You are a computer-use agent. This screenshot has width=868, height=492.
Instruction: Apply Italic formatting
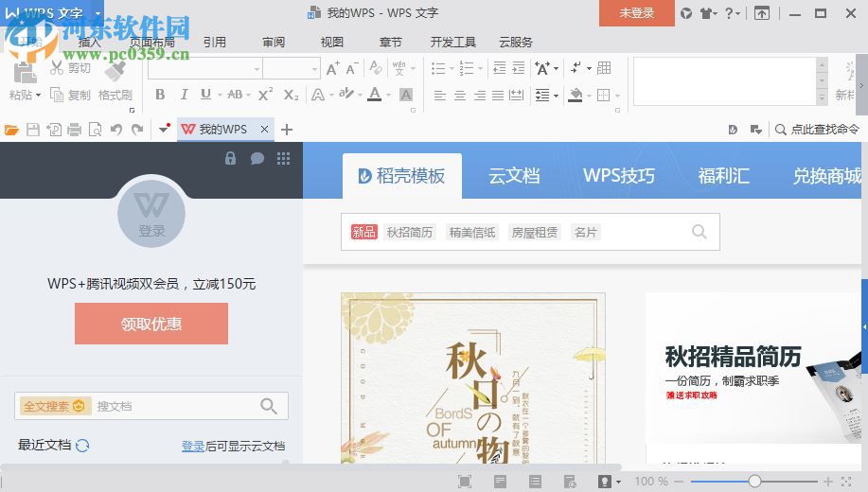pos(185,95)
